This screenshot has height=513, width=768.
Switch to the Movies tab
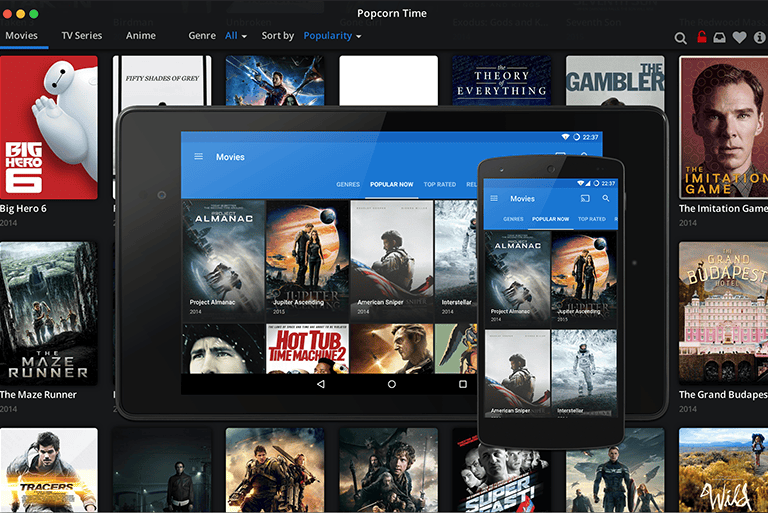(22, 36)
